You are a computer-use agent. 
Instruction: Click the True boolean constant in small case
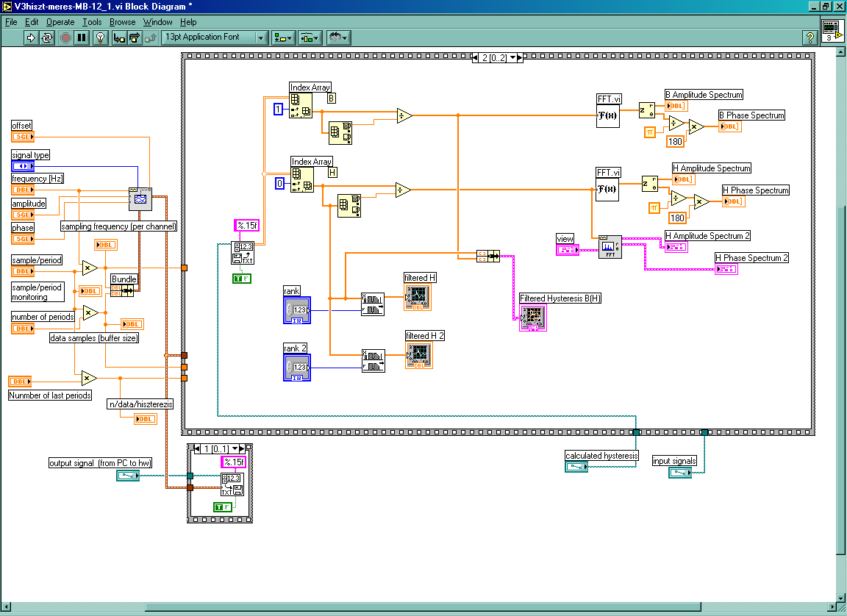(x=223, y=507)
